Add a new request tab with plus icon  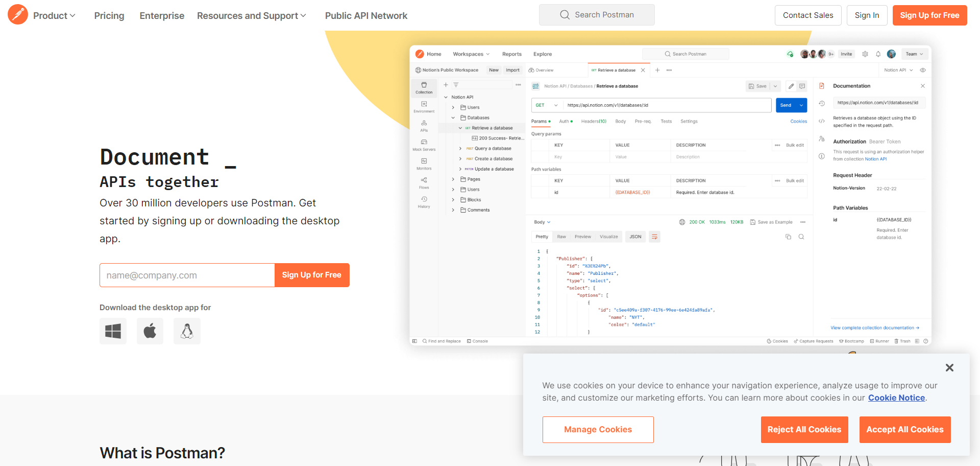coord(657,70)
